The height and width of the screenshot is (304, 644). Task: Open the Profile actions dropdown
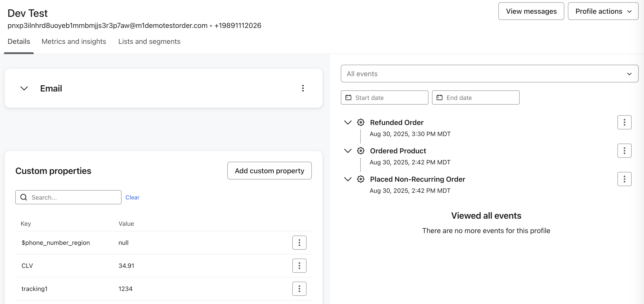603,11
